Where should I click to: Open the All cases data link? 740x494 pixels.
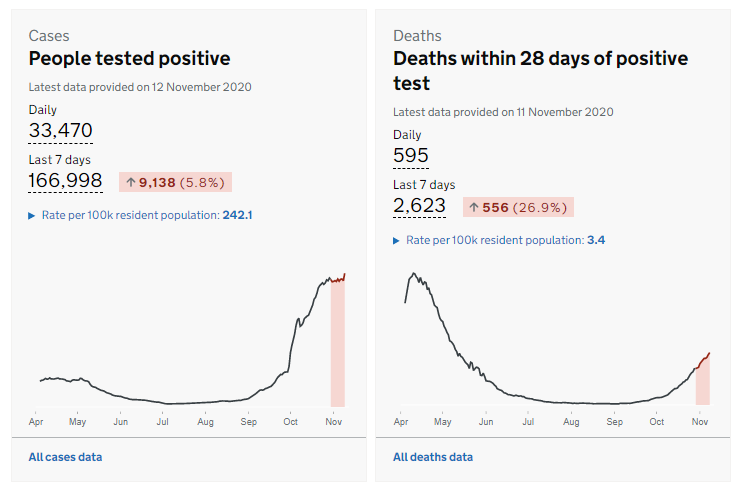pos(65,457)
